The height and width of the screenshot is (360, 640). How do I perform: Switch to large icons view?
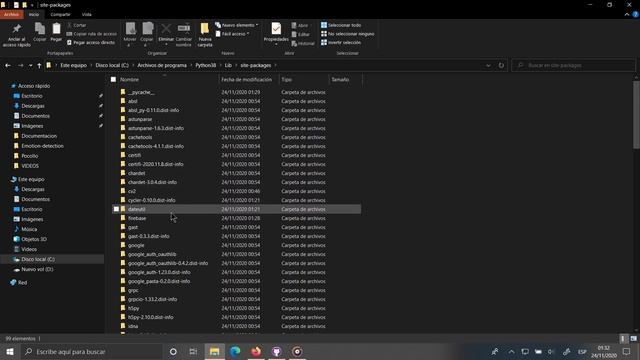click(633, 339)
